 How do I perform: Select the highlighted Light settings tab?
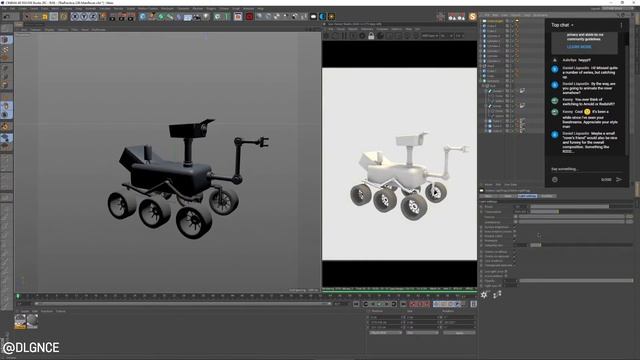527,196
